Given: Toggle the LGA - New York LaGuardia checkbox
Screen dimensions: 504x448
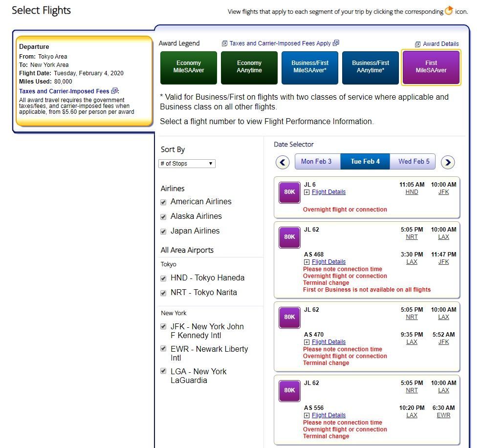Looking at the screenshot, I should [x=163, y=371].
